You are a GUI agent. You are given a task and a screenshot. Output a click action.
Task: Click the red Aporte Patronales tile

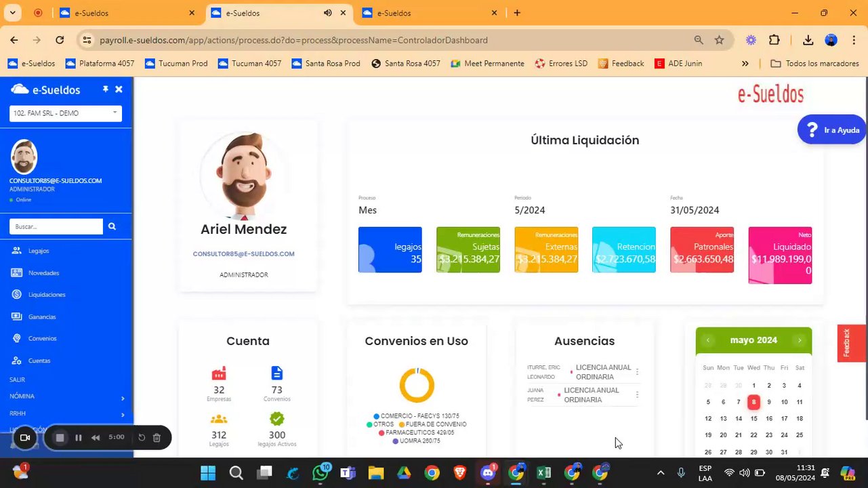(702, 249)
